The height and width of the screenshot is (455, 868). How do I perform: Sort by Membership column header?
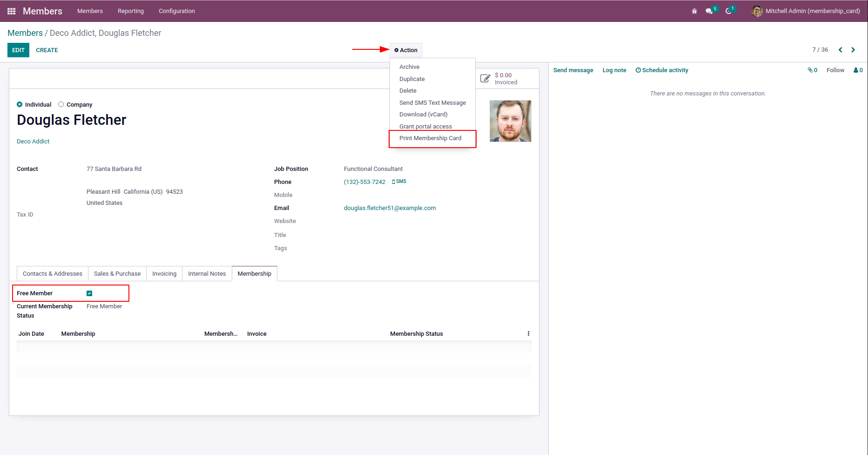(78, 334)
